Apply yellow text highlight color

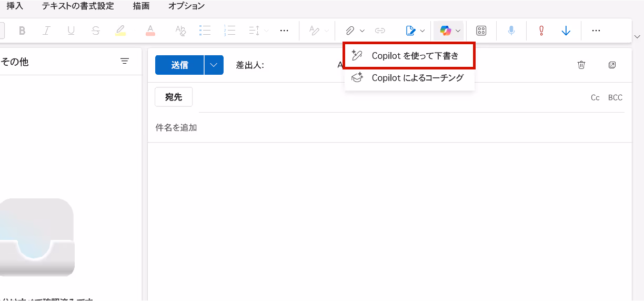(120, 31)
